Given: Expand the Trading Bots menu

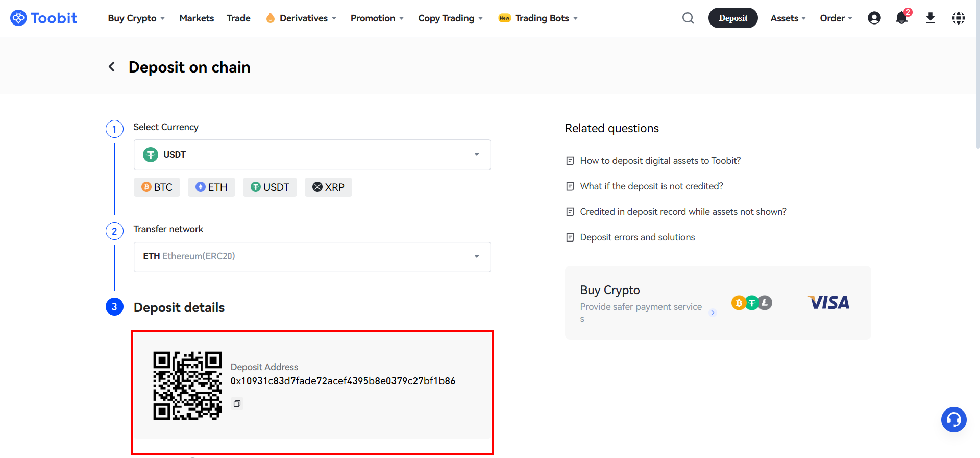Looking at the screenshot, I should 546,18.
